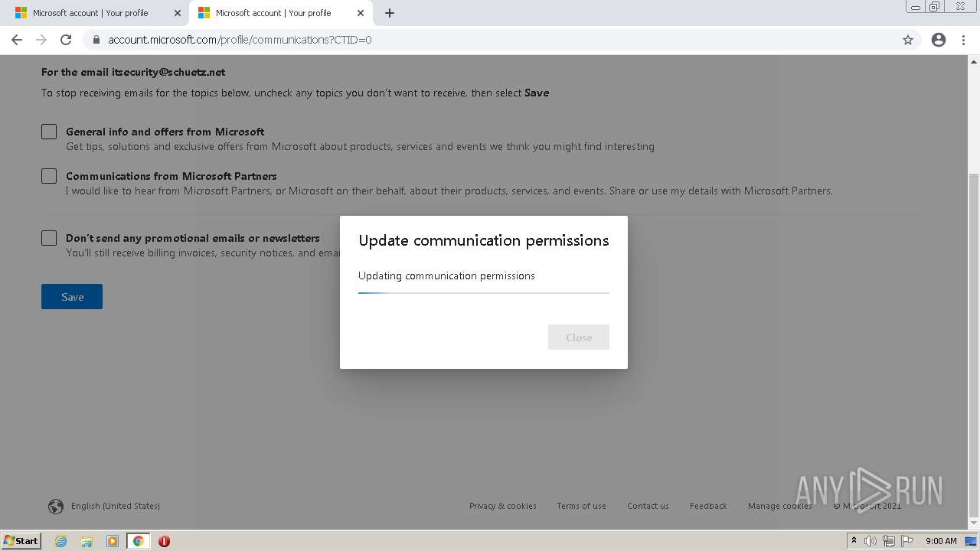Check General info and offers from Microsoft

pyautogui.click(x=49, y=132)
